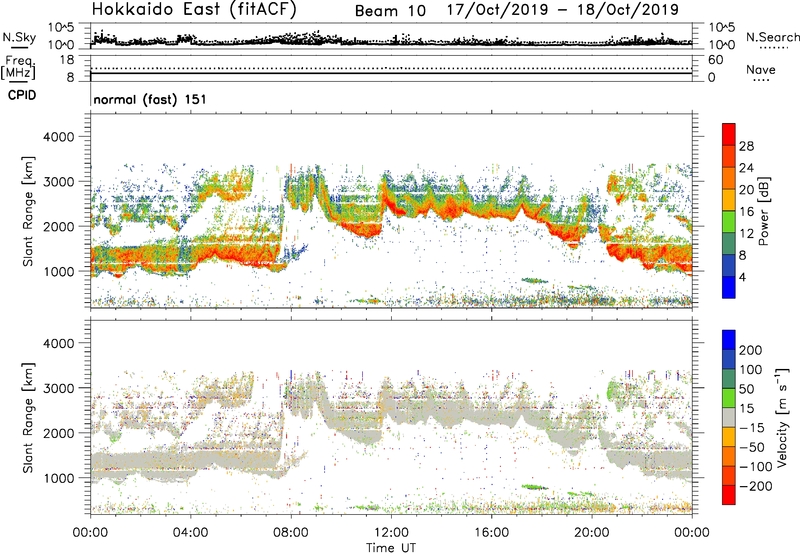The height and width of the screenshot is (554, 800).
Task: Click the 00:00 label starting the time axis
Action: coord(90,533)
